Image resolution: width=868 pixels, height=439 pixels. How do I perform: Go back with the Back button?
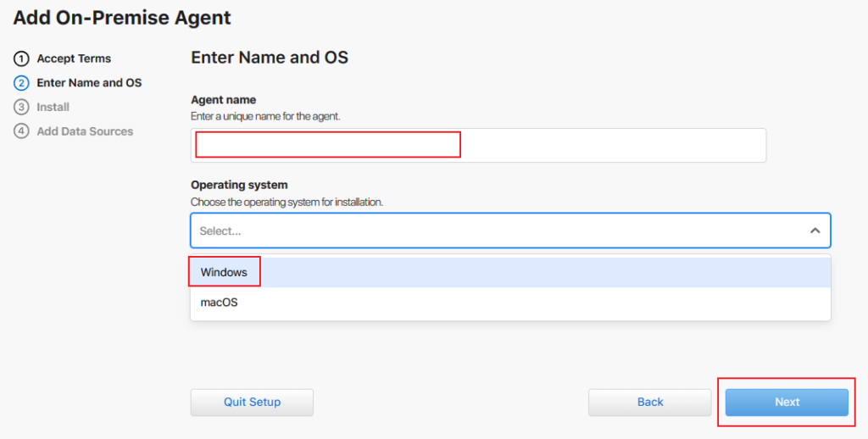point(650,402)
